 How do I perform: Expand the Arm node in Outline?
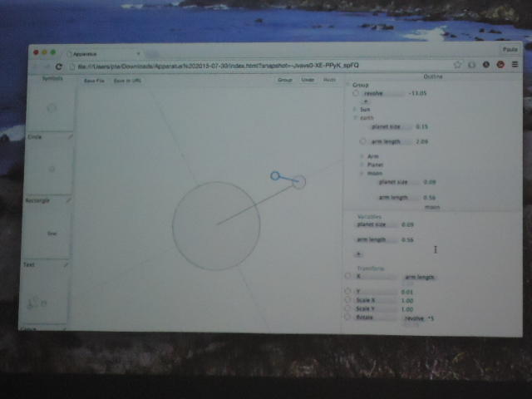tap(362, 156)
